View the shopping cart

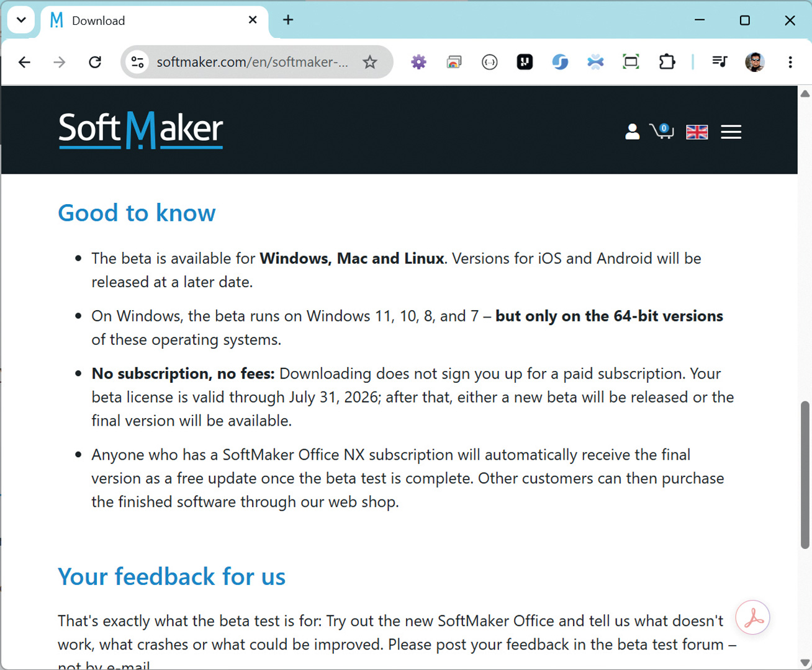(662, 131)
